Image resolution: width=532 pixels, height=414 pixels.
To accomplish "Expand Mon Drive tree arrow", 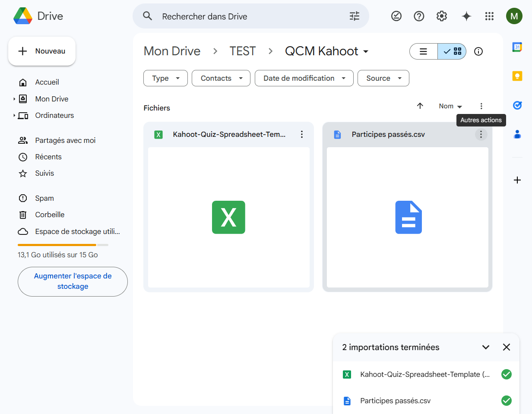I will coord(14,99).
